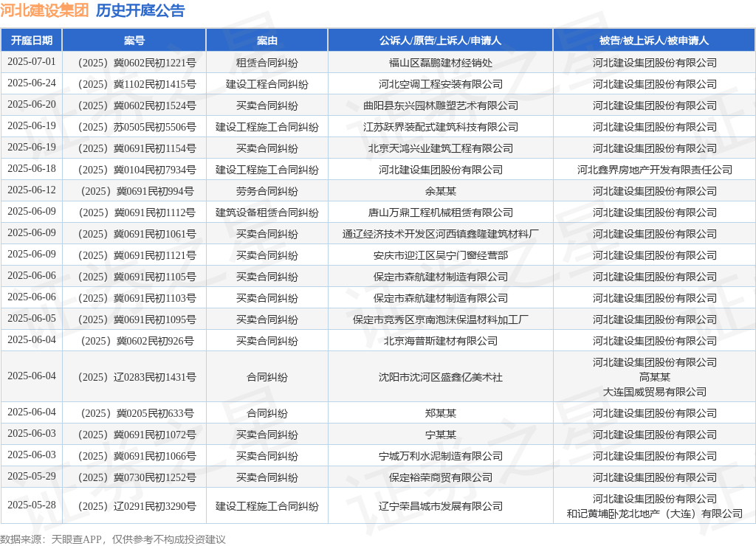
Task: Click case number (2025)辽0291民初3290号
Action: [x=137, y=506]
